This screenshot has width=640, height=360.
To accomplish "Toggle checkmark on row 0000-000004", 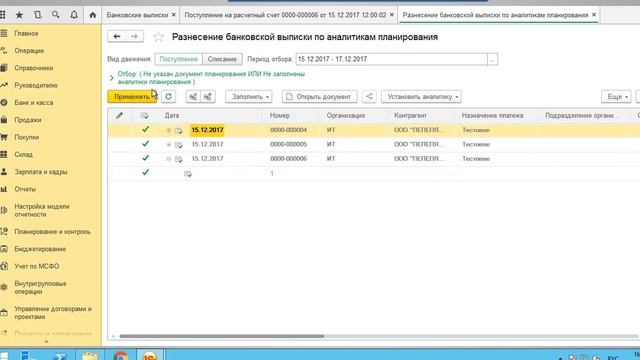I will tap(145, 130).
